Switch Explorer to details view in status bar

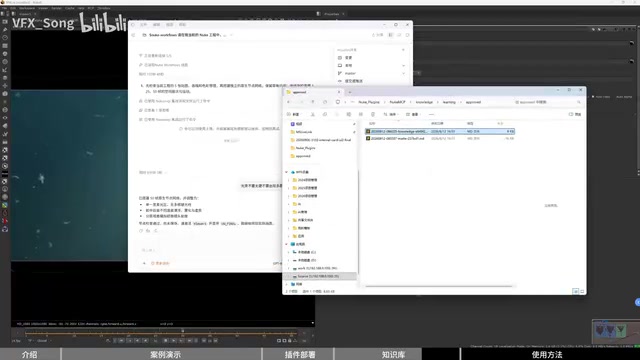[x=576, y=291]
